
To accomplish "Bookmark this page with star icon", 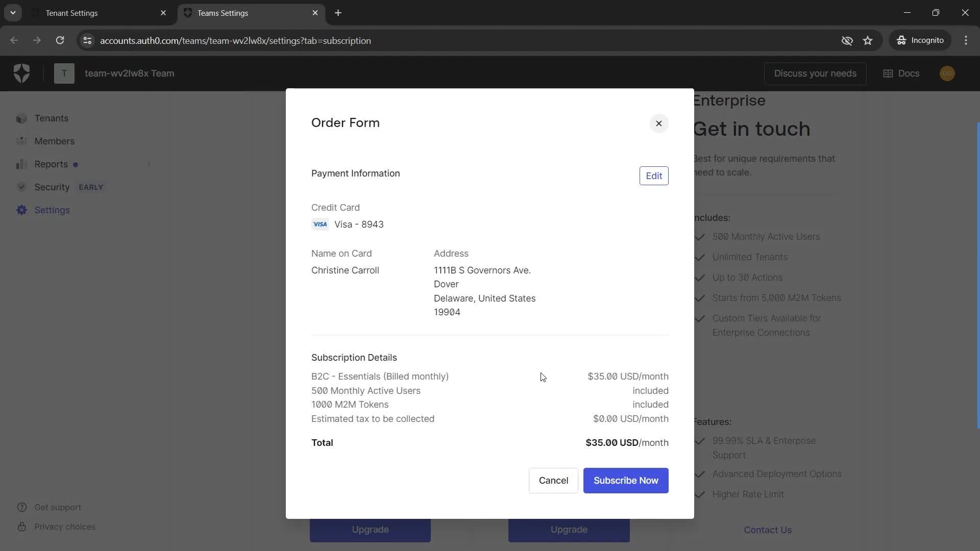I will (868, 40).
